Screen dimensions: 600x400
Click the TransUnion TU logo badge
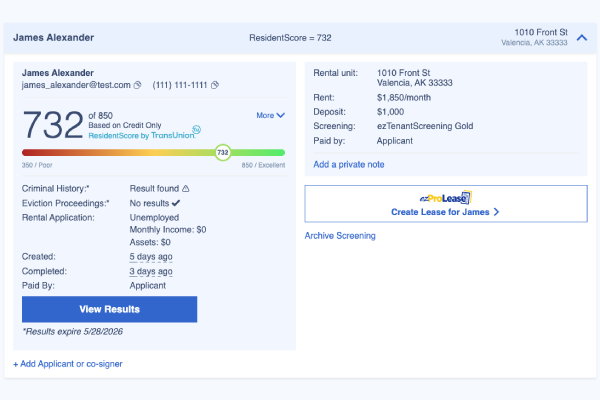tap(196, 129)
